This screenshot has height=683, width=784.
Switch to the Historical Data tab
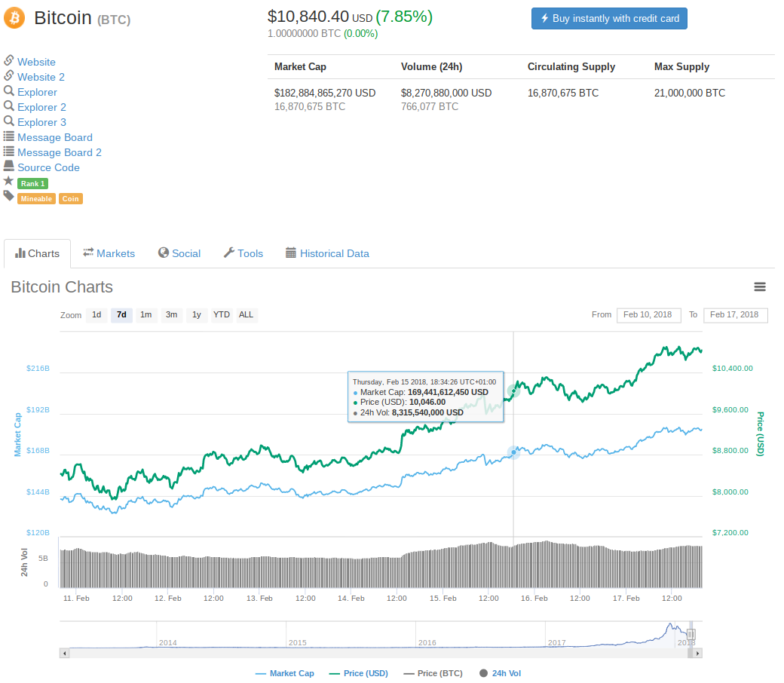(x=327, y=253)
